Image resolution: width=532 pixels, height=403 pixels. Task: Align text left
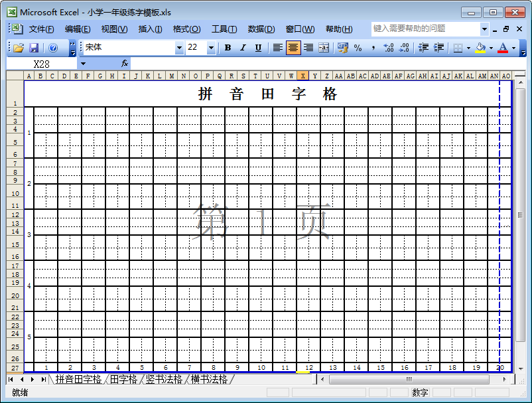click(277, 48)
